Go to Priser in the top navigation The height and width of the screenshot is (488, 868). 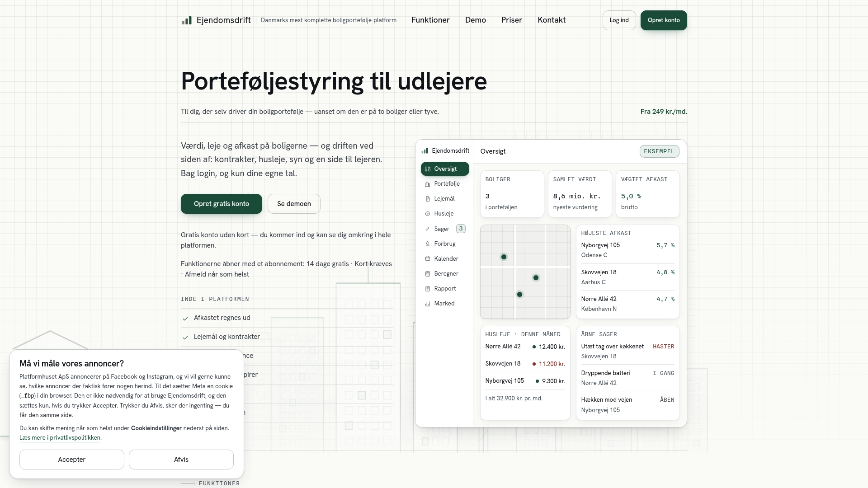pyautogui.click(x=512, y=20)
